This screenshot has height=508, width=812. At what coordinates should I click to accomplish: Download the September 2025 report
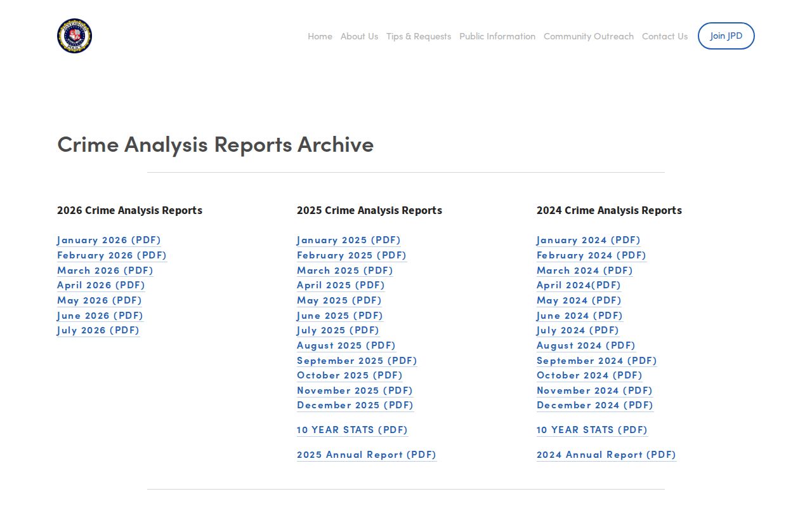pos(357,361)
